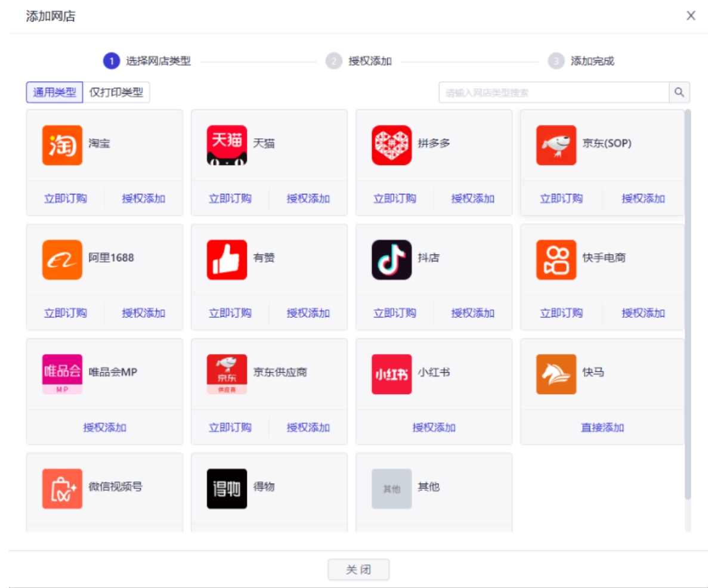Click the 唯品会MP label text

pyautogui.click(x=113, y=372)
